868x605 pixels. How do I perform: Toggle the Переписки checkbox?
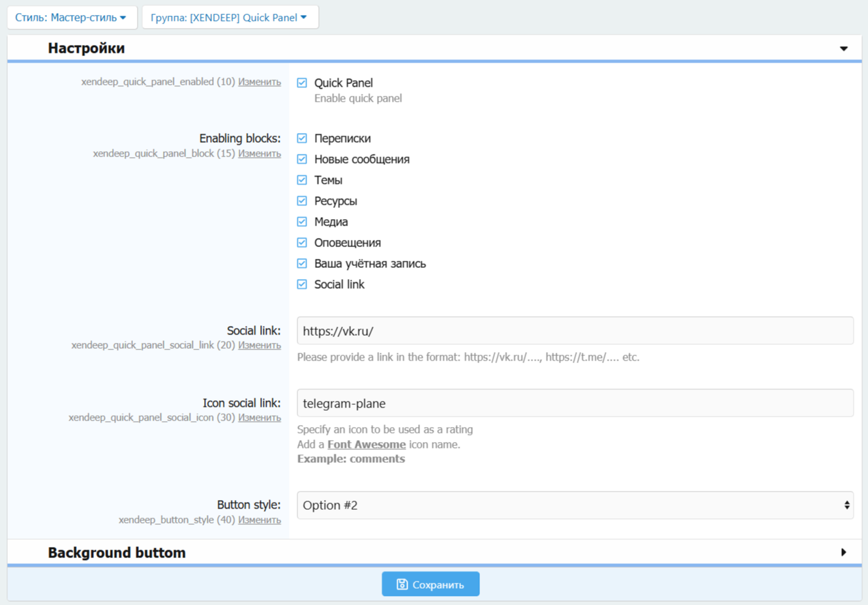pos(302,138)
